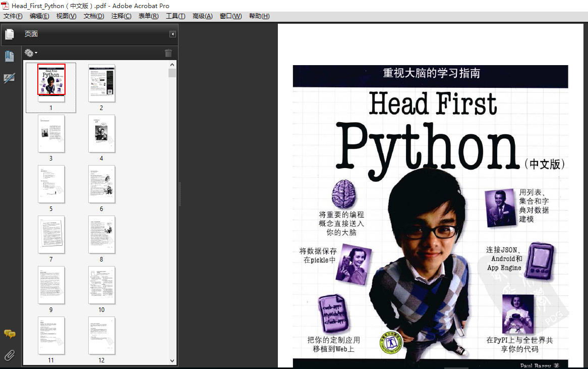The image size is (588, 369).
Task: Open the Attachments paperclip panel
Action: (x=10, y=355)
